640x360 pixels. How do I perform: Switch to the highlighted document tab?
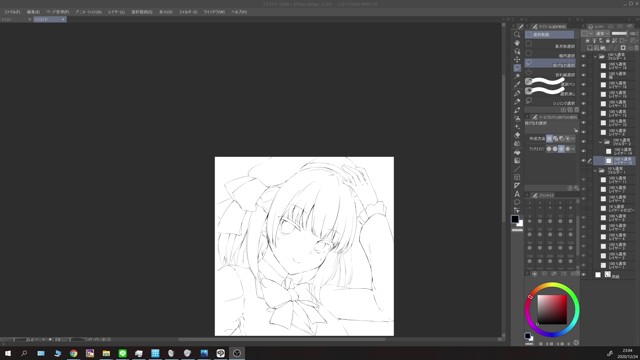(x=50, y=19)
